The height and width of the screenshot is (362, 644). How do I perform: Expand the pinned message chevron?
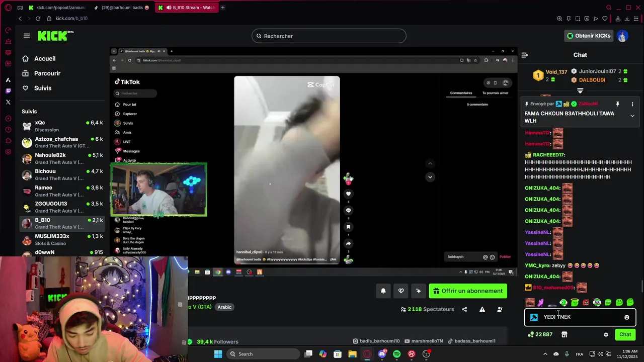point(632,116)
